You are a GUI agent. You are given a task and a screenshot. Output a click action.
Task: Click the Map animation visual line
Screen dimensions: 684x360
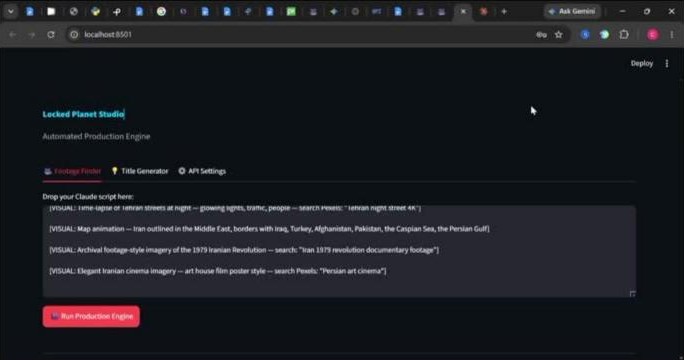tap(269, 229)
